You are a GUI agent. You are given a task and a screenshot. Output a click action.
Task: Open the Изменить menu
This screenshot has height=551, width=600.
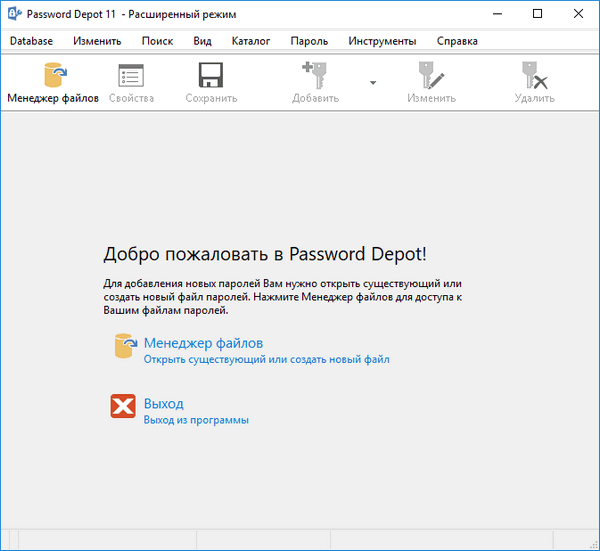pyautogui.click(x=97, y=41)
